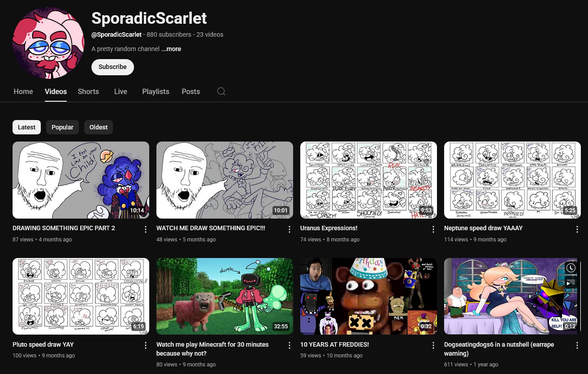Play the Dogseatingdogs6 video thumbnail
Viewport: 588px width, 374px height.
coord(512,296)
